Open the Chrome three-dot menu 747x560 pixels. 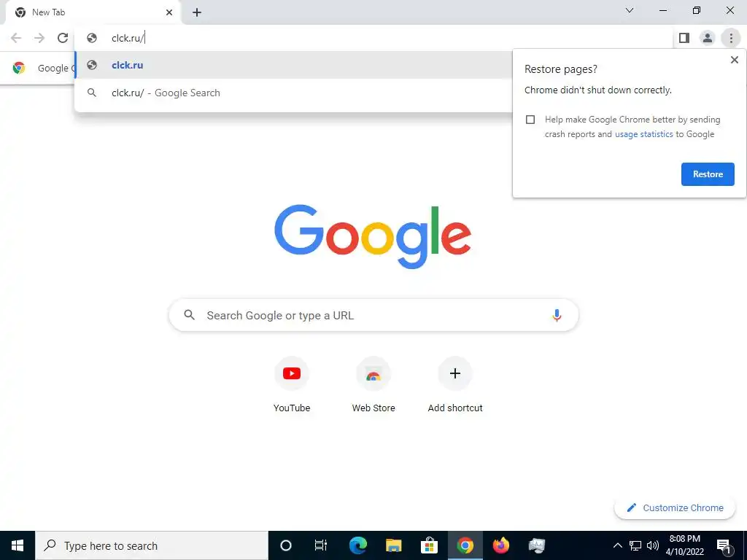pos(731,38)
